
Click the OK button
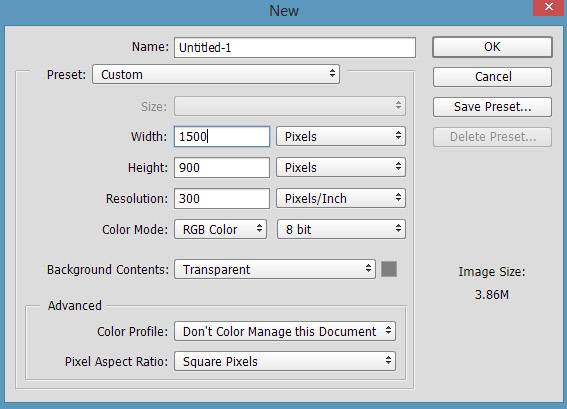[492, 47]
